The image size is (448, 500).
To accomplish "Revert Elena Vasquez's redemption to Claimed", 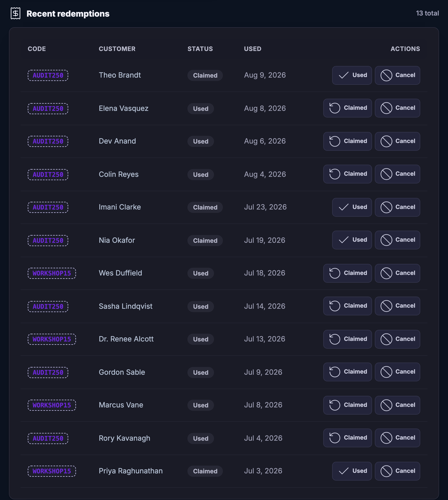I will coord(347,108).
